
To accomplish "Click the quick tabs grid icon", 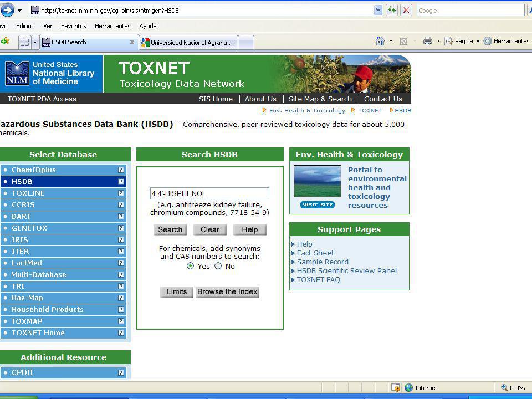I will click(25, 43).
